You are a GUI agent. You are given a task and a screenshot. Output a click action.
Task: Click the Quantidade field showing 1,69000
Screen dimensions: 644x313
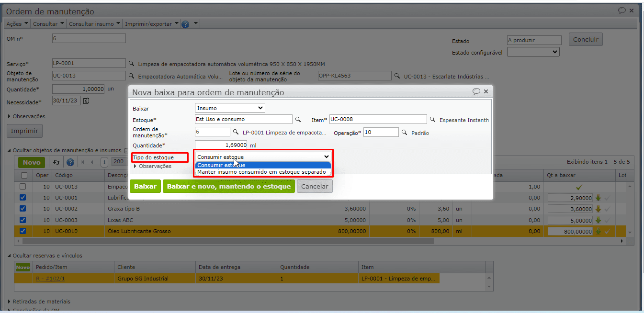(221, 145)
